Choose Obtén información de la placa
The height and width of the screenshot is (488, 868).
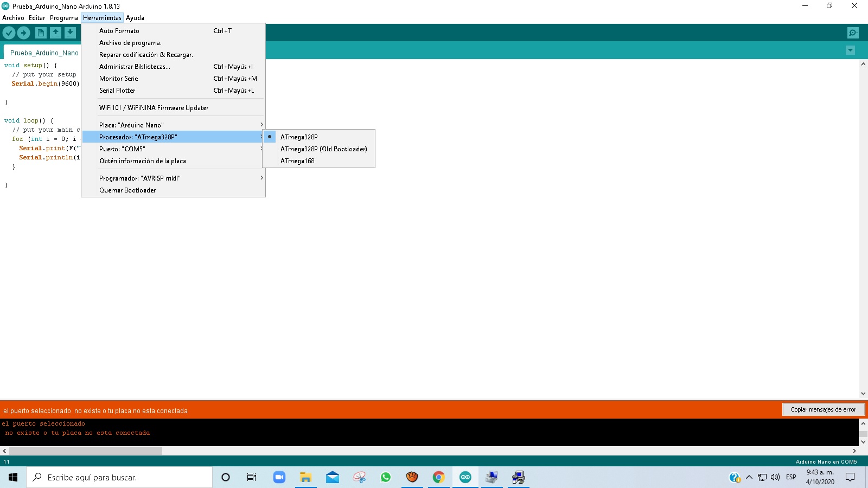pyautogui.click(x=173, y=160)
